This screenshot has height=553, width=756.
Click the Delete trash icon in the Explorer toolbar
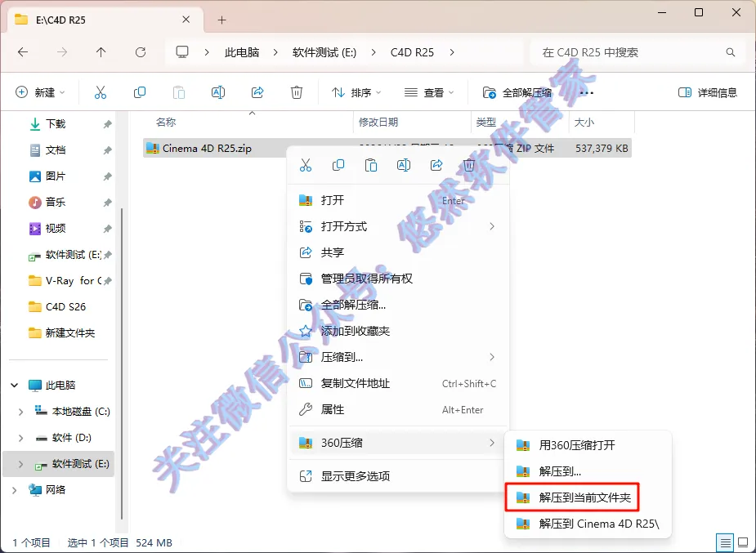(x=297, y=92)
